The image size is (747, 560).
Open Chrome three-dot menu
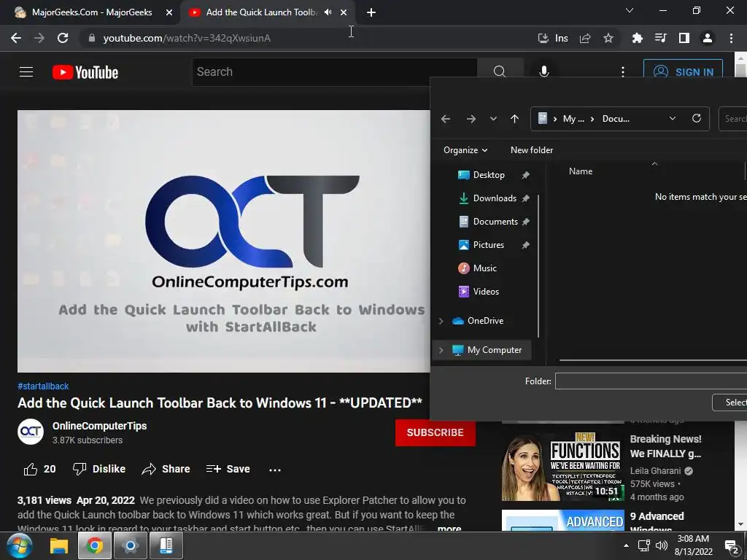click(731, 38)
